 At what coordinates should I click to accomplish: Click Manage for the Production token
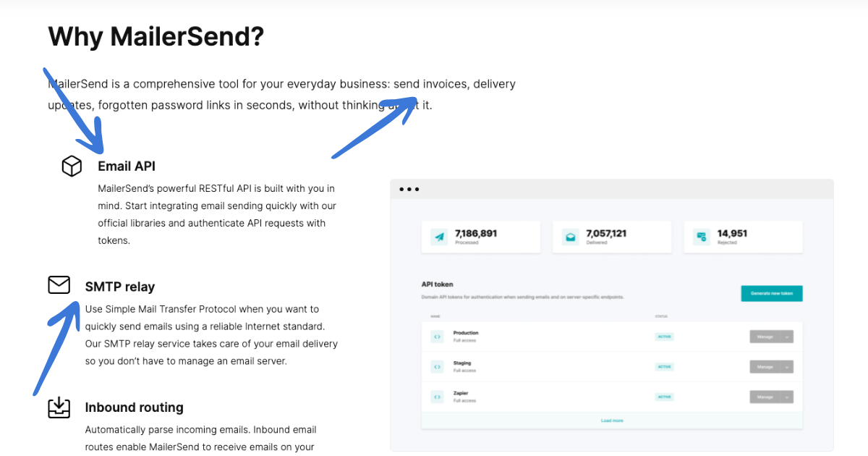[x=765, y=337]
